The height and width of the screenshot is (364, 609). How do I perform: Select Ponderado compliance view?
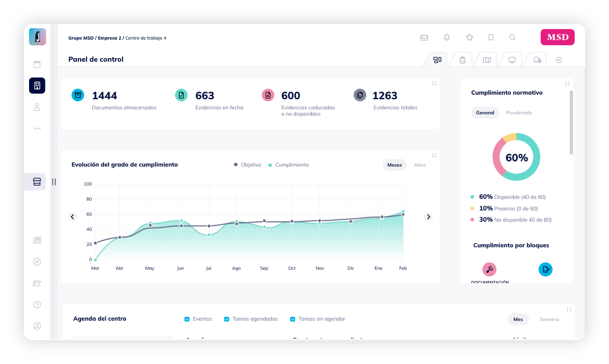(x=519, y=113)
